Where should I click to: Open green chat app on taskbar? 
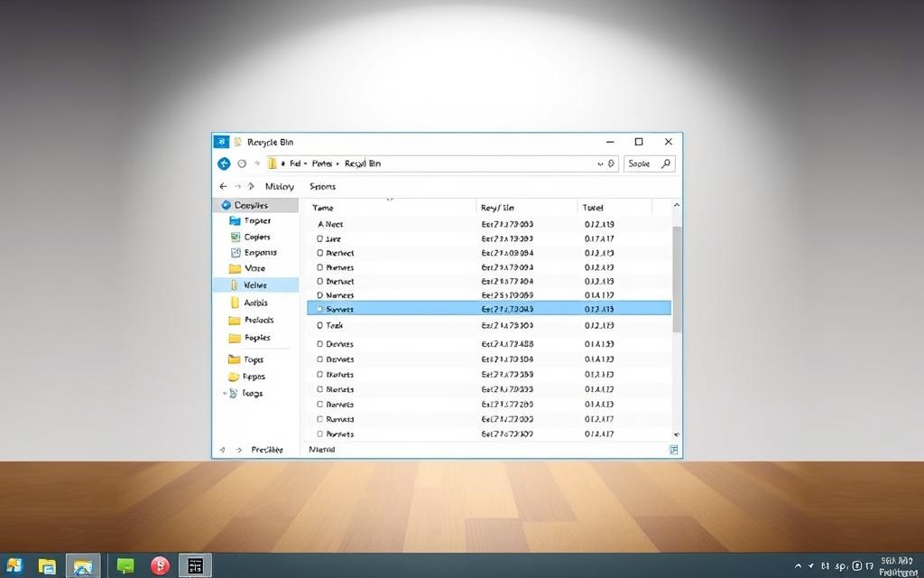pos(125,566)
